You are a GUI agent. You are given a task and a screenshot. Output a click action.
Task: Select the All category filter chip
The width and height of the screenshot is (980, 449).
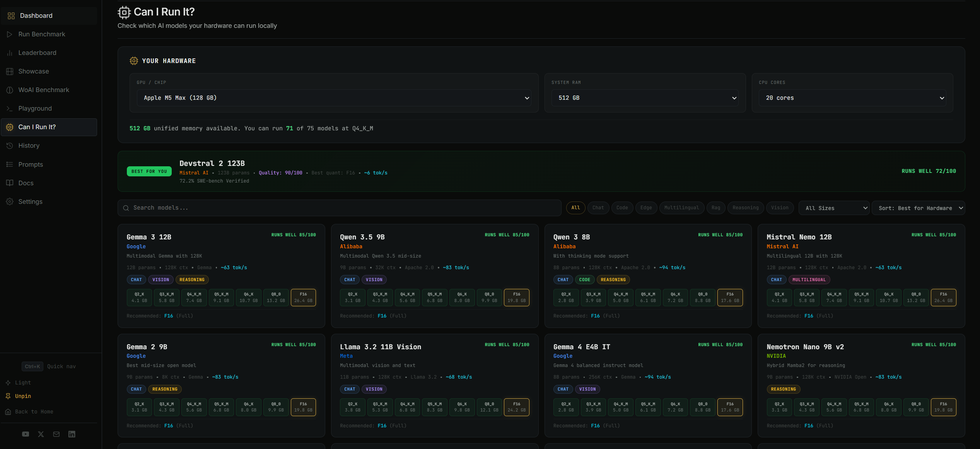tap(575, 208)
